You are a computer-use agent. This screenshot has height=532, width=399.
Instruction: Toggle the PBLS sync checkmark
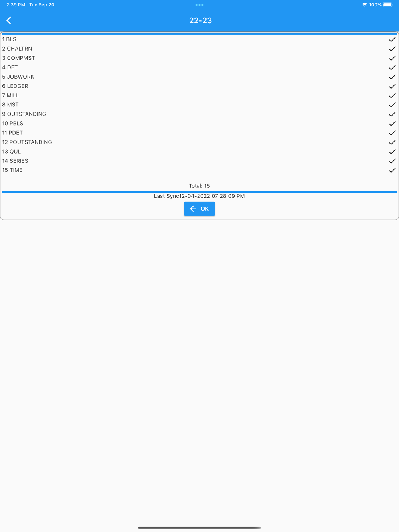(392, 124)
